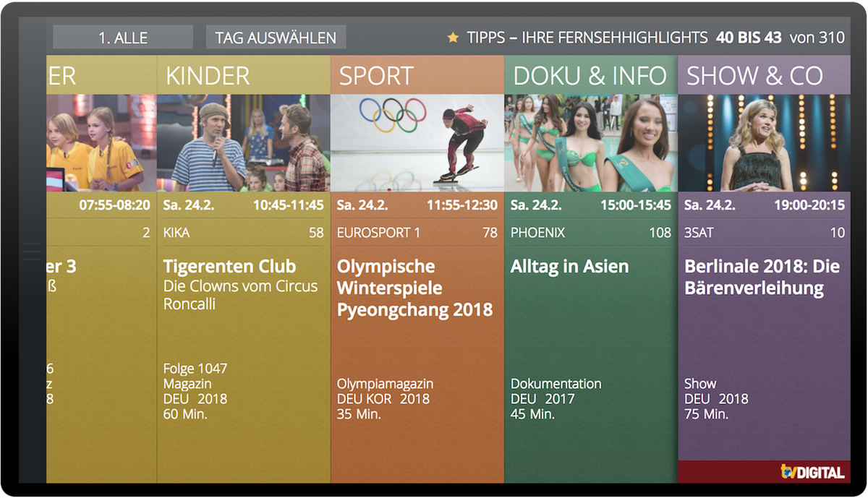This screenshot has height=498, width=868.
Task: Open 'Alltag in Asien' programme title
Action: point(570,267)
